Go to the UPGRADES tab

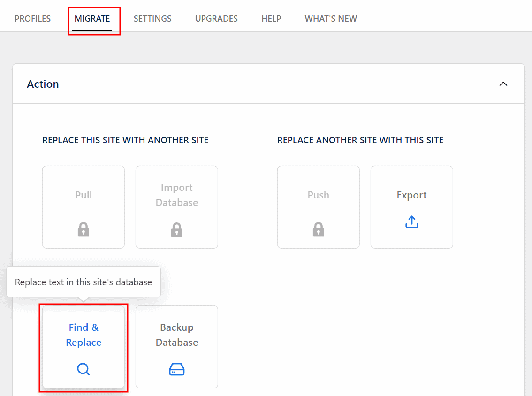coord(216,18)
